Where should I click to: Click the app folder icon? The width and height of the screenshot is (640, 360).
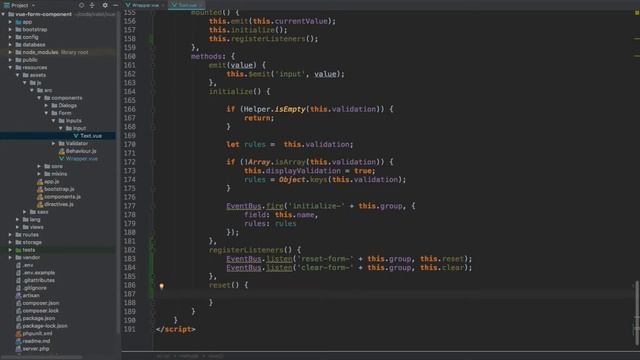click(x=18, y=22)
